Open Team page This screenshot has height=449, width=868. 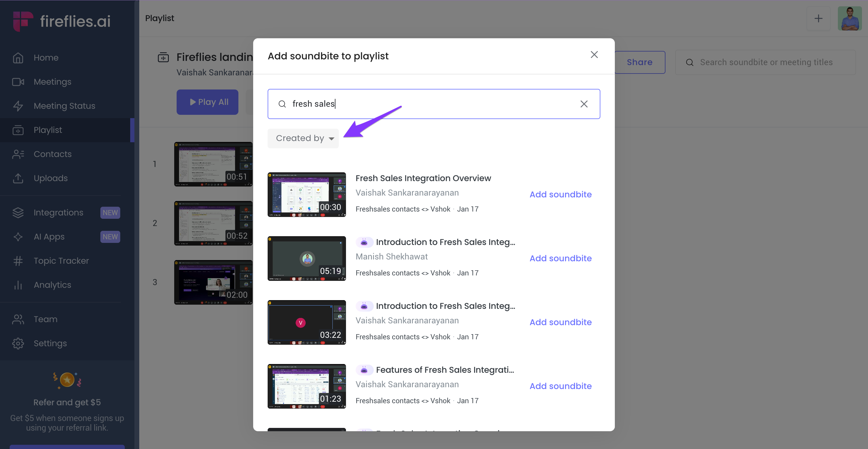46,319
